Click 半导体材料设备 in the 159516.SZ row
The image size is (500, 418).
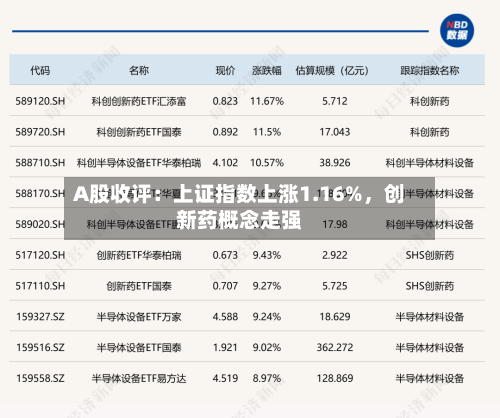[x=430, y=347]
